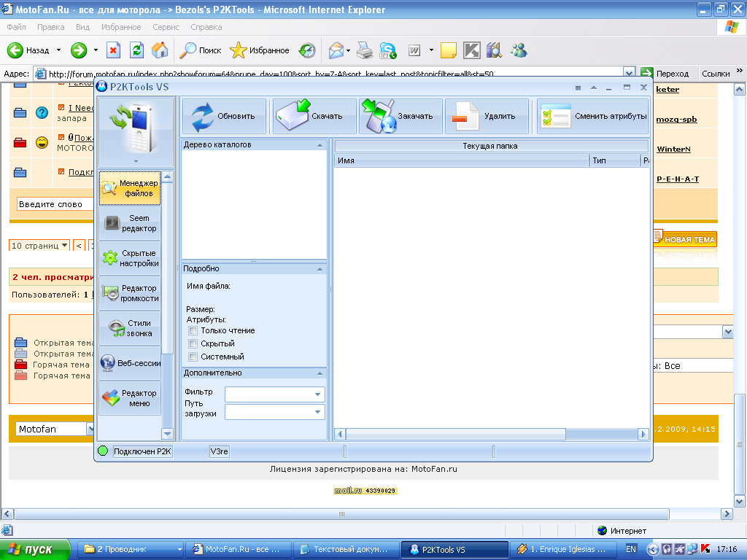The height and width of the screenshot is (560, 747).
Task: Click the Internet Explorer Stop button
Action: 113,50
